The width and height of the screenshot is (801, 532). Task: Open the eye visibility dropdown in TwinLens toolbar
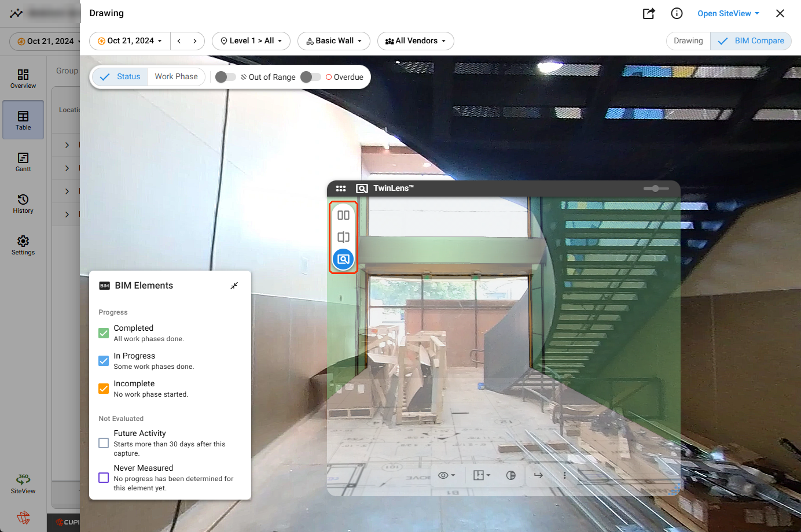coord(446,475)
